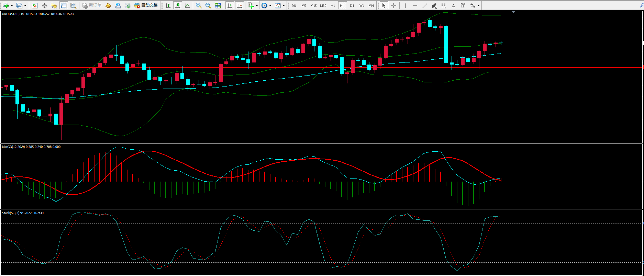Switch the chart to bar chart mode

coord(168,5)
